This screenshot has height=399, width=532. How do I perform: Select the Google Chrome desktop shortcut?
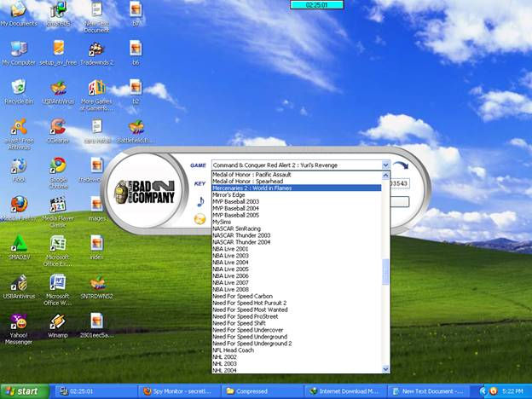(x=58, y=173)
